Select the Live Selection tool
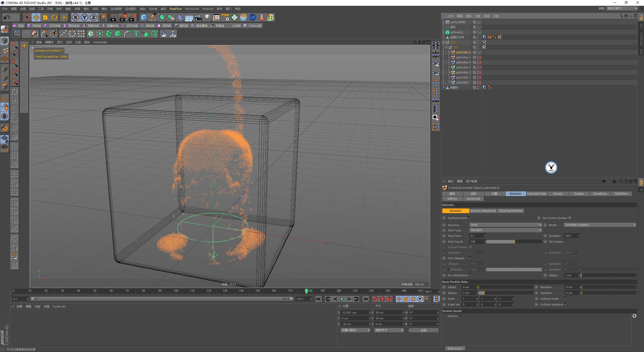 point(26,17)
